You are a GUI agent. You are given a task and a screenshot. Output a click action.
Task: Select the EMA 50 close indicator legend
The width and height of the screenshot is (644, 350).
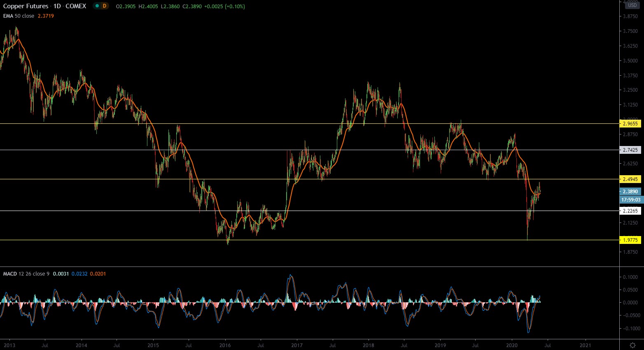click(x=19, y=16)
